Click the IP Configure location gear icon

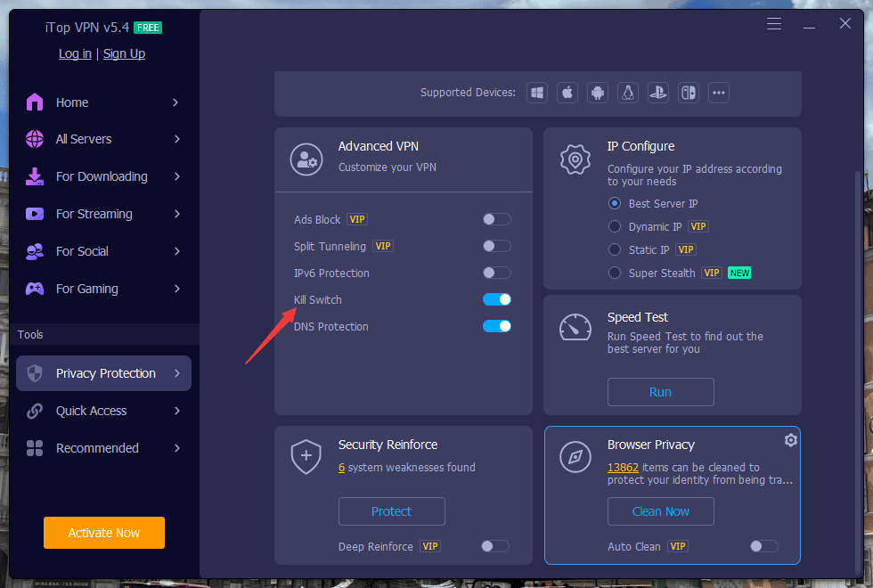(x=575, y=159)
